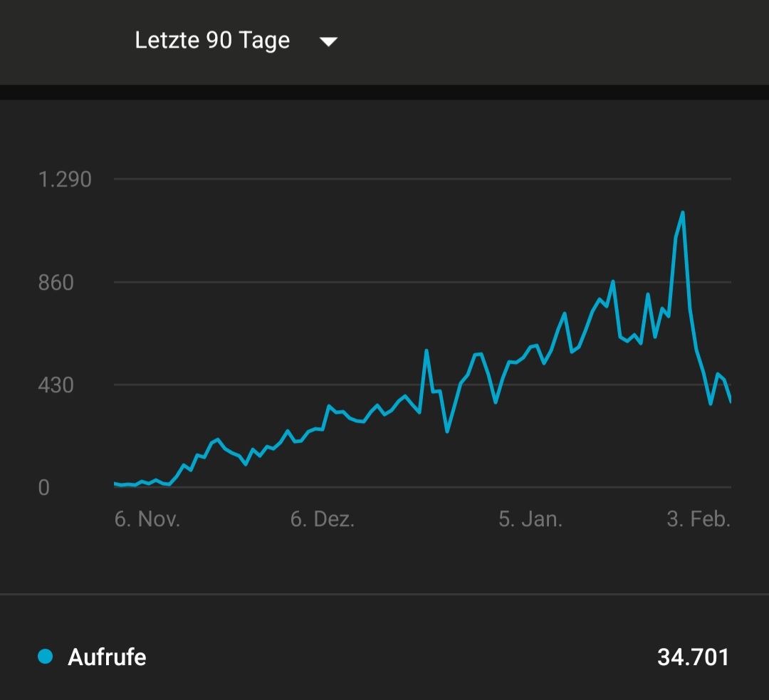This screenshot has height=700, width=769.
Task: Select the 6. Nov. date label
Action: point(147,519)
